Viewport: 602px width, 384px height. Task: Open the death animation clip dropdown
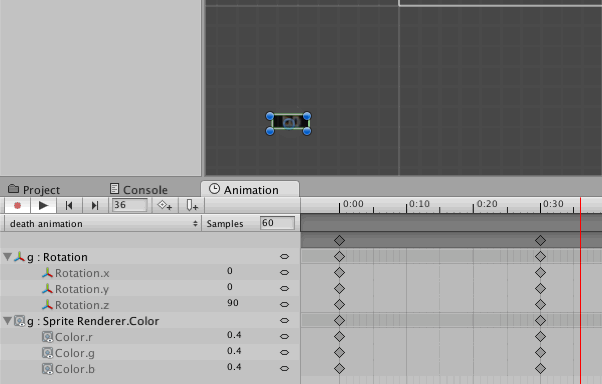pyautogui.click(x=103, y=223)
